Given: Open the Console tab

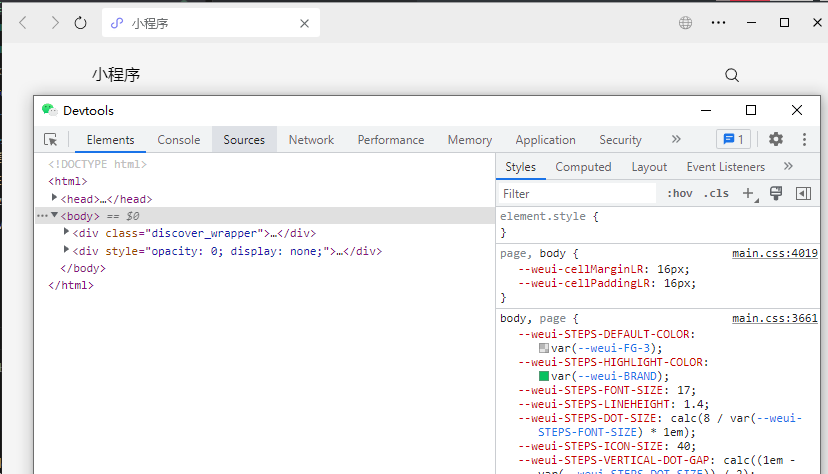Looking at the screenshot, I should tap(178, 140).
